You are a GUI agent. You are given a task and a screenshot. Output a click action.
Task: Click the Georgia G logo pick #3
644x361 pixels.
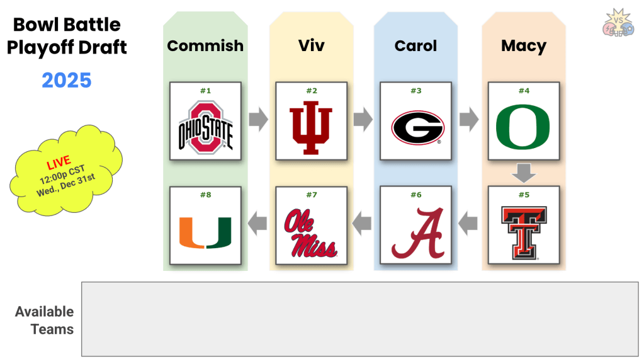(416, 127)
